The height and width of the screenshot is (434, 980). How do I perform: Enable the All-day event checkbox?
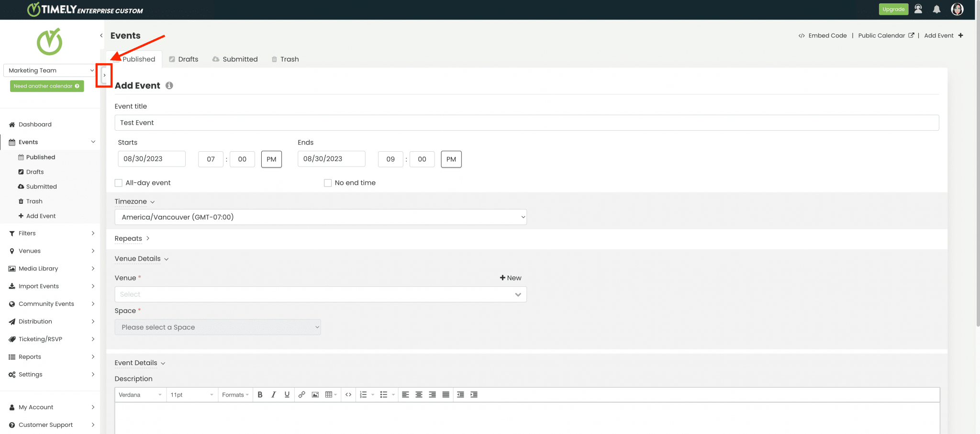point(118,183)
